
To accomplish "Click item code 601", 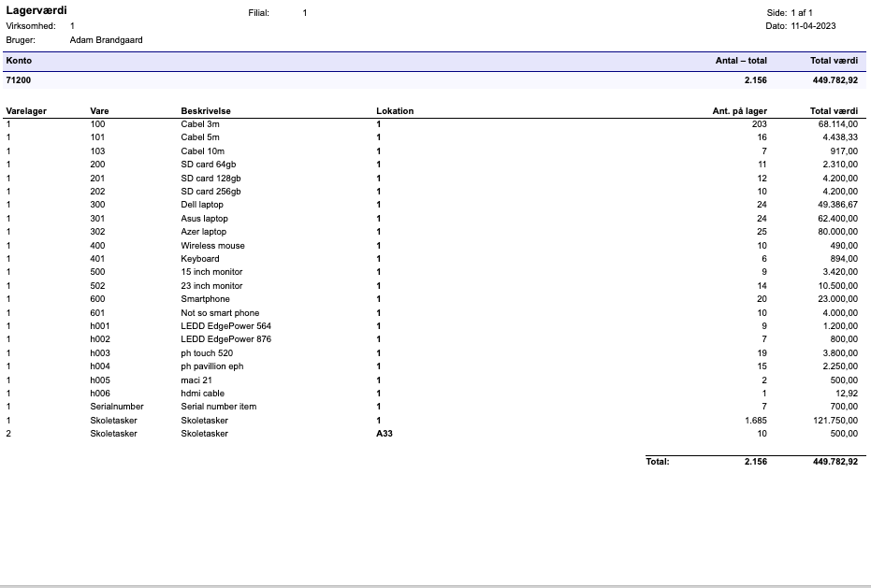I will point(97,312).
